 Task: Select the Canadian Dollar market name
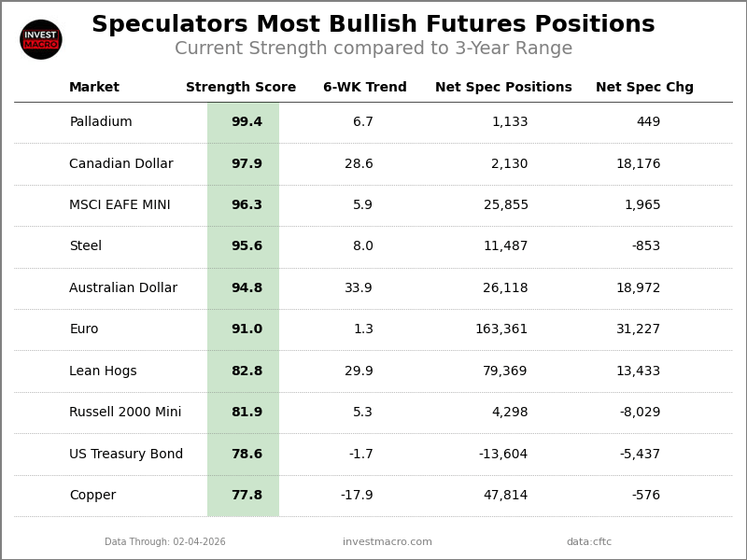(x=121, y=164)
